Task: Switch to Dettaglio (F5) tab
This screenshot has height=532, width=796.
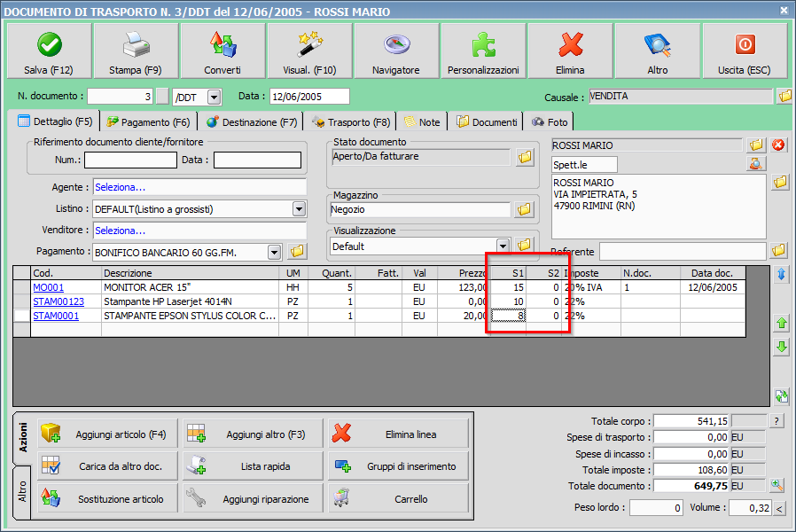Action: tap(55, 121)
